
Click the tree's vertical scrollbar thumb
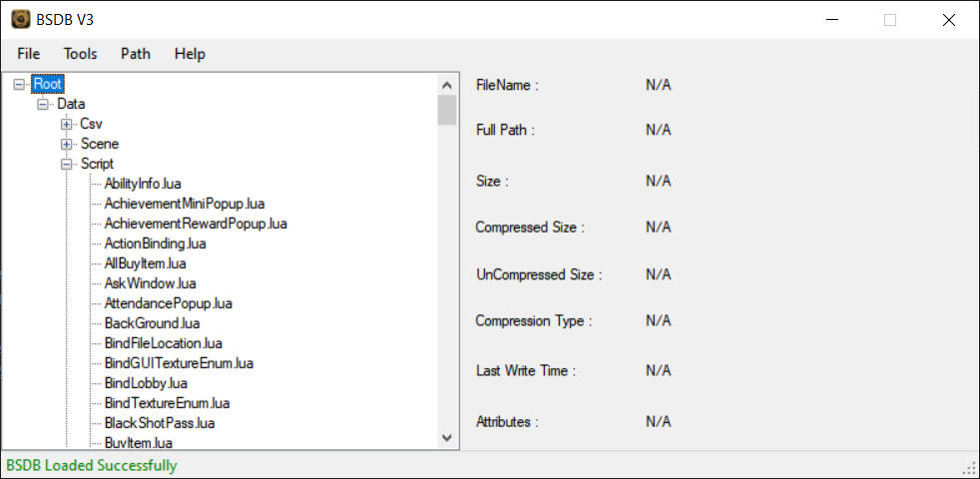click(x=447, y=110)
